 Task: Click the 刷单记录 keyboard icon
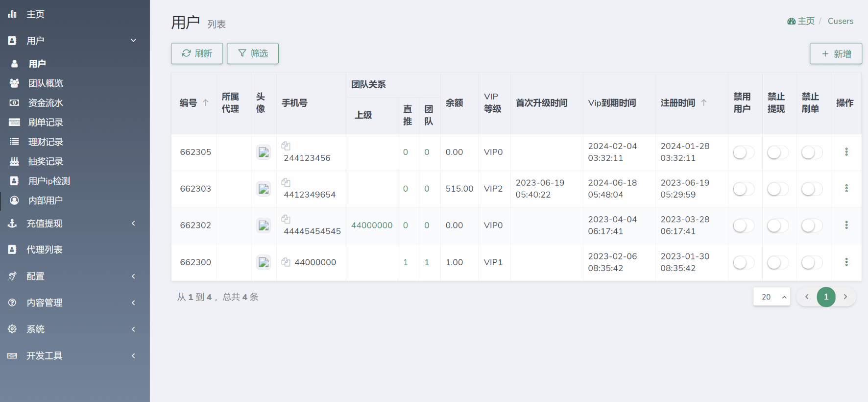click(14, 123)
